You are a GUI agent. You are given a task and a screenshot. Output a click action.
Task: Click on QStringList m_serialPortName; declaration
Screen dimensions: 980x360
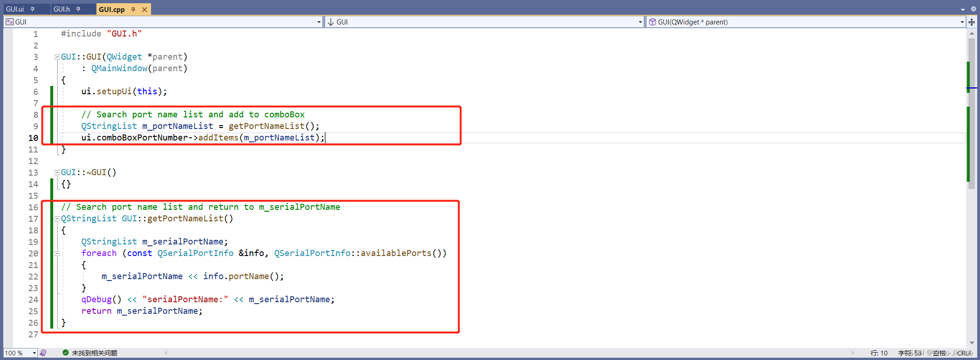click(155, 242)
